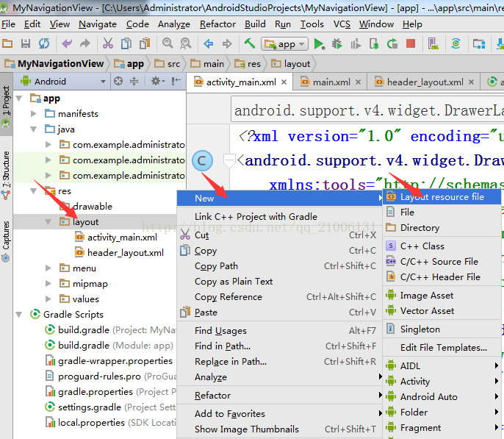Click the Debug app bug icon
Image resolution: width=504 pixels, height=439 pixels.
pyautogui.click(x=336, y=43)
